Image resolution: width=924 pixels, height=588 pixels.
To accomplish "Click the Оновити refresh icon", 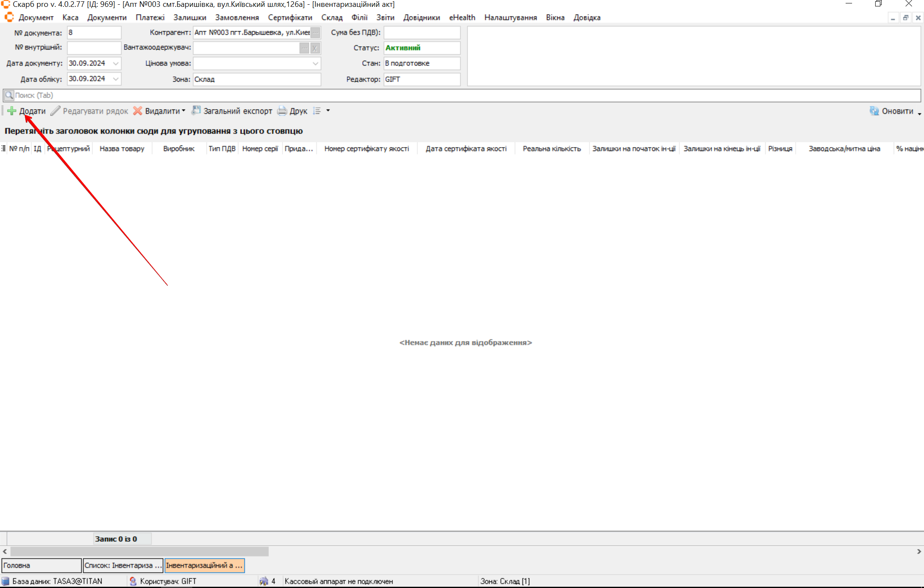I will (x=874, y=111).
